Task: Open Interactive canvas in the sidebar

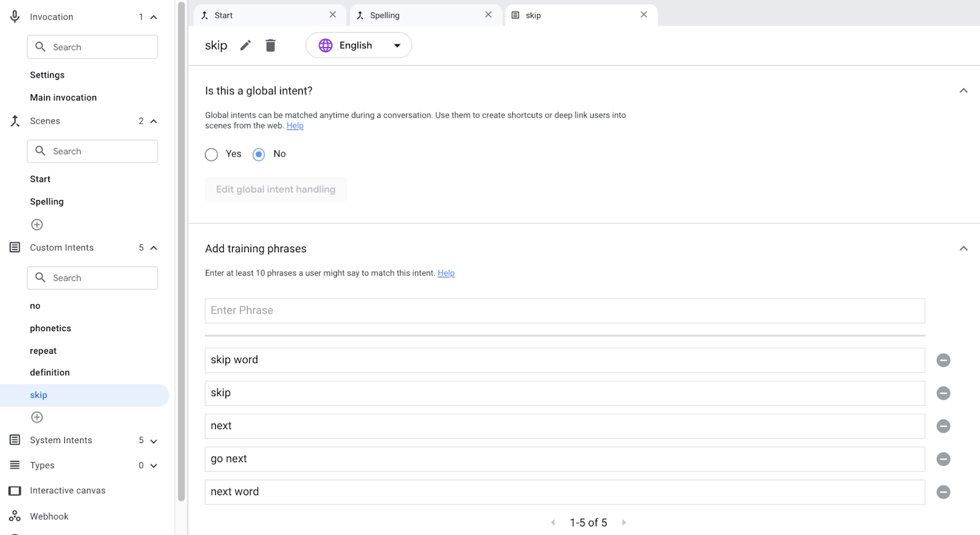Action: (67, 490)
